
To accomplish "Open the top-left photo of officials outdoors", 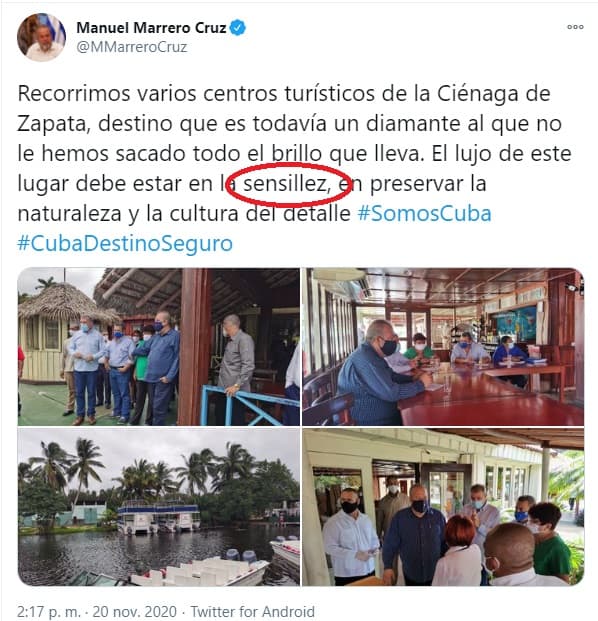I will [158, 347].
